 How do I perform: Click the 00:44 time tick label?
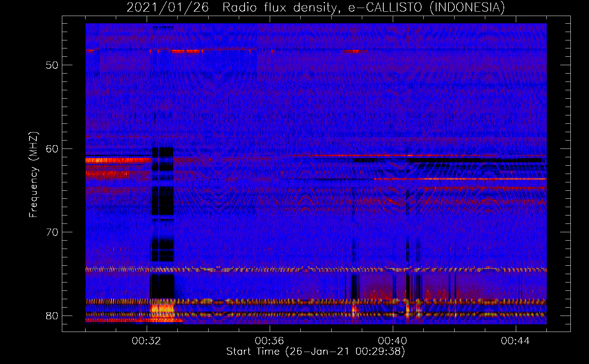[x=515, y=341]
